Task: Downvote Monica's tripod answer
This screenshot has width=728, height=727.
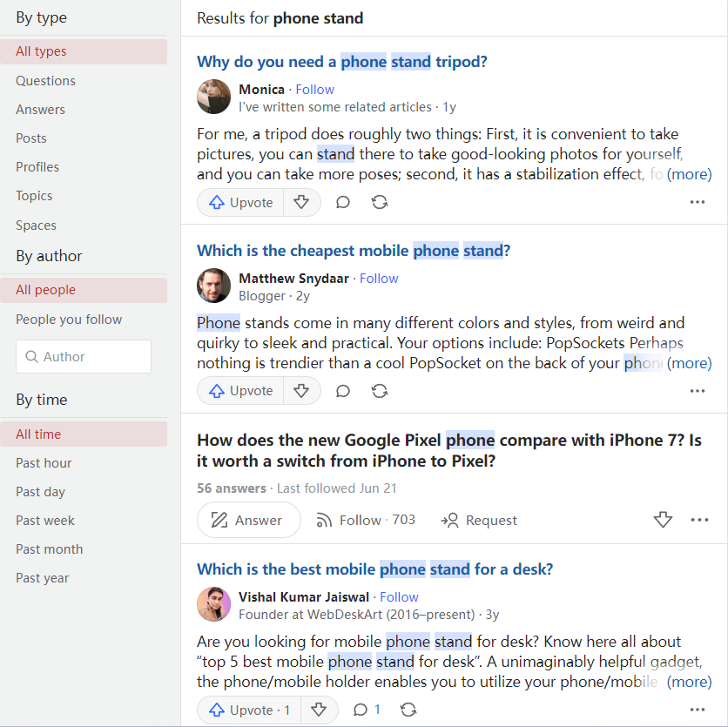Action: click(301, 202)
